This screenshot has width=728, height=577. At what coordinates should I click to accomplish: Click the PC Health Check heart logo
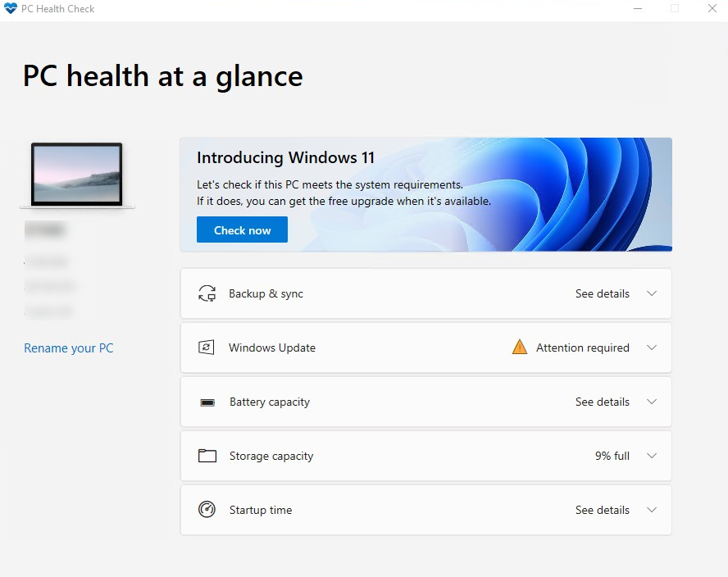coord(10,9)
